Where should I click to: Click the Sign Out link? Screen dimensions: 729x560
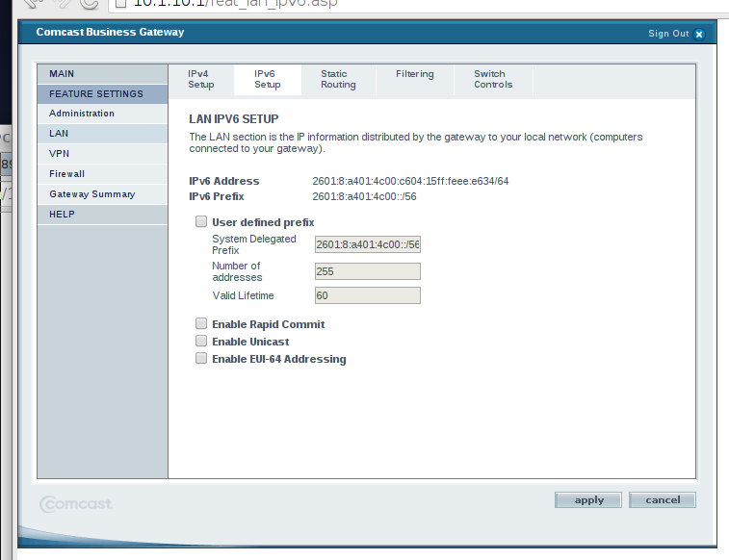point(668,34)
